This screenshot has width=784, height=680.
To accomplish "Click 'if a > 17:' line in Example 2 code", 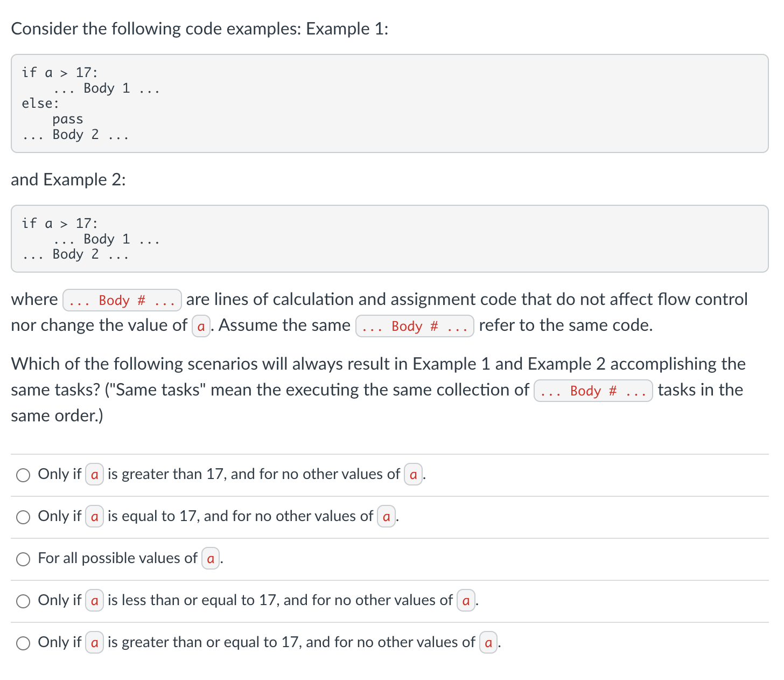I will point(60,223).
